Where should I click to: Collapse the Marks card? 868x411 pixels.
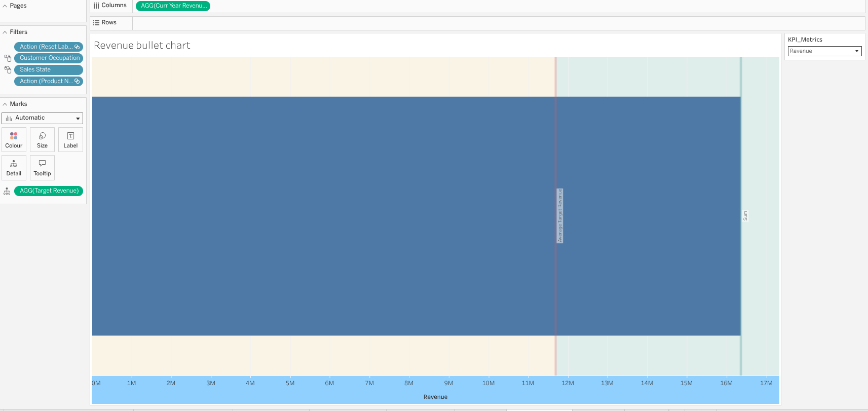(5, 104)
